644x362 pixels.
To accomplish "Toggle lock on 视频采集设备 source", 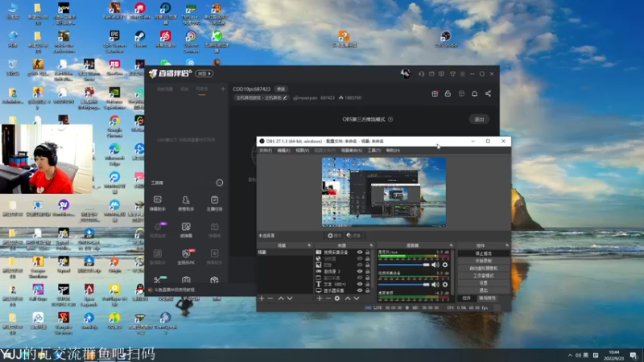I will tap(368, 253).
